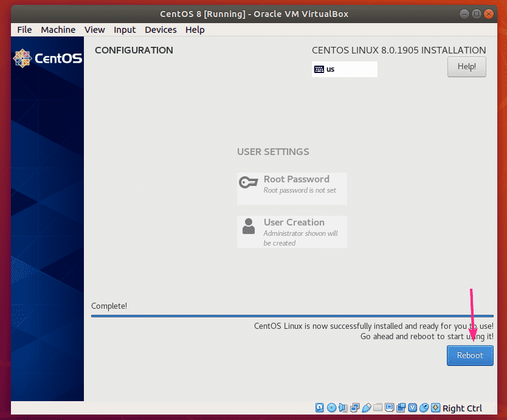Image resolution: width=507 pixels, height=420 pixels.
Task: Click the 'Complete!' status text
Action: pyautogui.click(x=109, y=306)
